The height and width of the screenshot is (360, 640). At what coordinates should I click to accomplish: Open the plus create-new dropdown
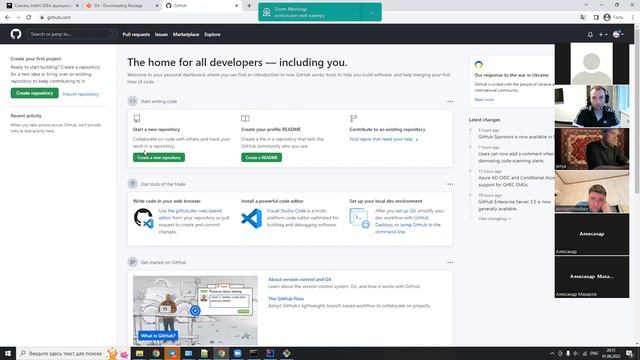point(603,35)
